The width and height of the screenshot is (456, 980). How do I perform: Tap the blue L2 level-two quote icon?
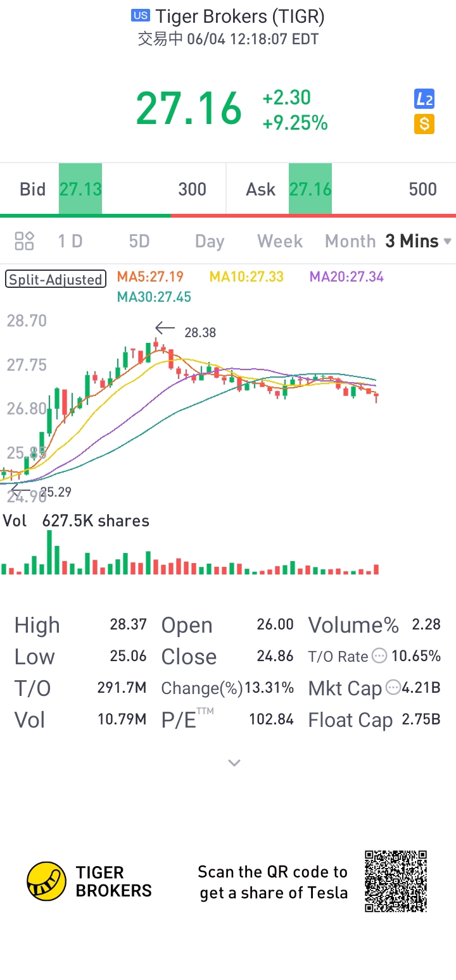click(x=424, y=99)
